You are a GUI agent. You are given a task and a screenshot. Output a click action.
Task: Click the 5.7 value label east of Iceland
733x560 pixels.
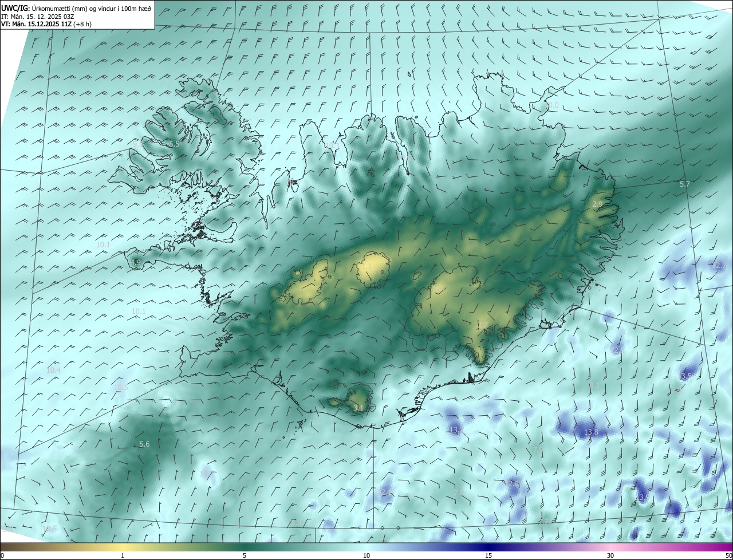[x=685, y=184]
